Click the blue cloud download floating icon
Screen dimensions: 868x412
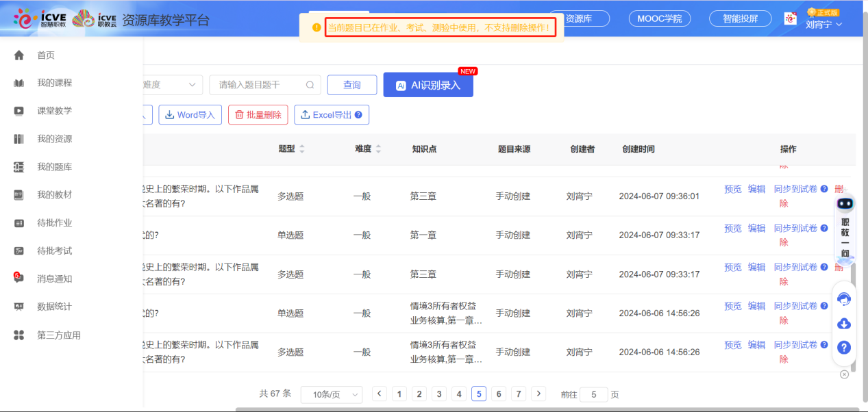coord(844,323)
